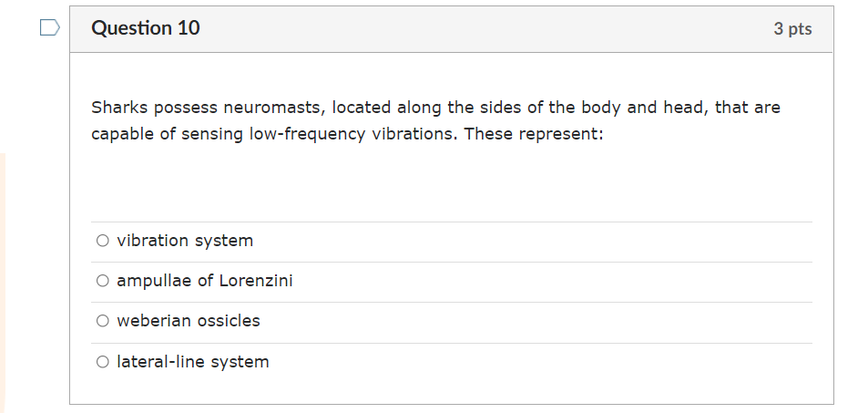Click the 'ampullae of Lorenzini' answer label
The image size is (868, 413).
point(205,281)
